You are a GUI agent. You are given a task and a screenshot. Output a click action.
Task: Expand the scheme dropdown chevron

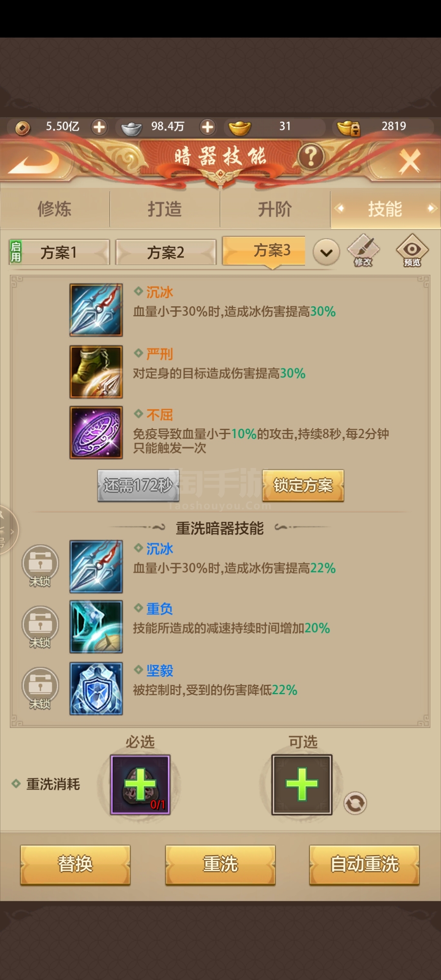(x=326, y=252)
